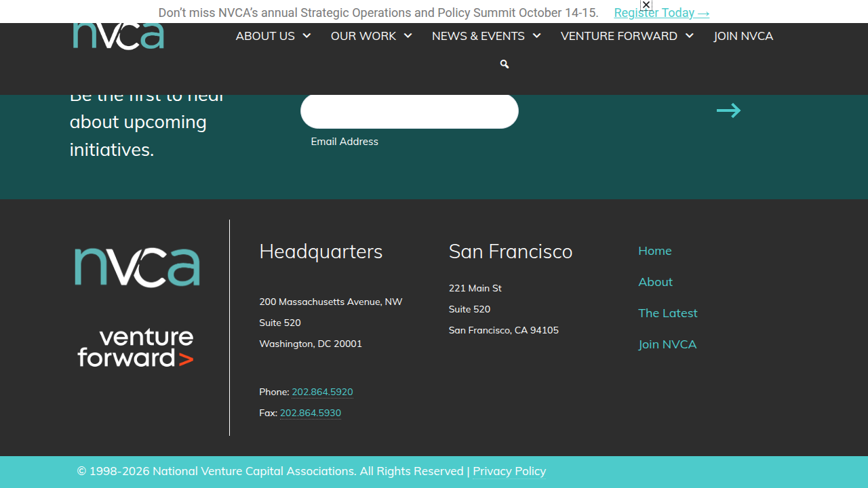Go to Join NVCA in navigation

click(x=743, y=36)
